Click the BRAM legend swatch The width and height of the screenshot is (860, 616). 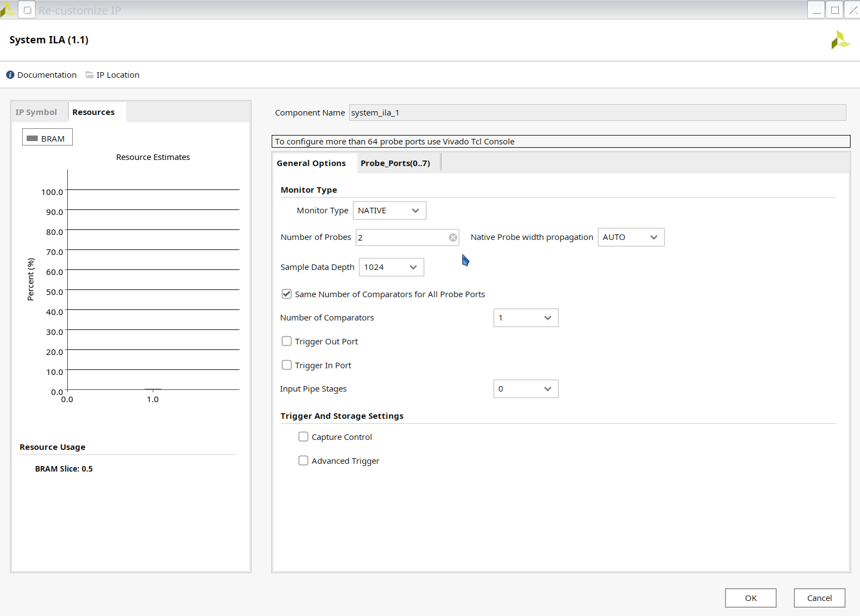32,138
